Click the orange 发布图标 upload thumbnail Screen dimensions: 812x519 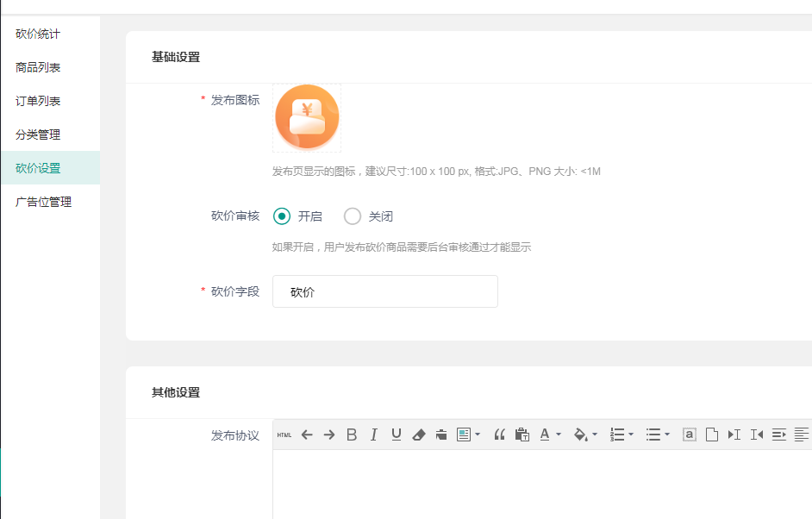click(307, 117)
